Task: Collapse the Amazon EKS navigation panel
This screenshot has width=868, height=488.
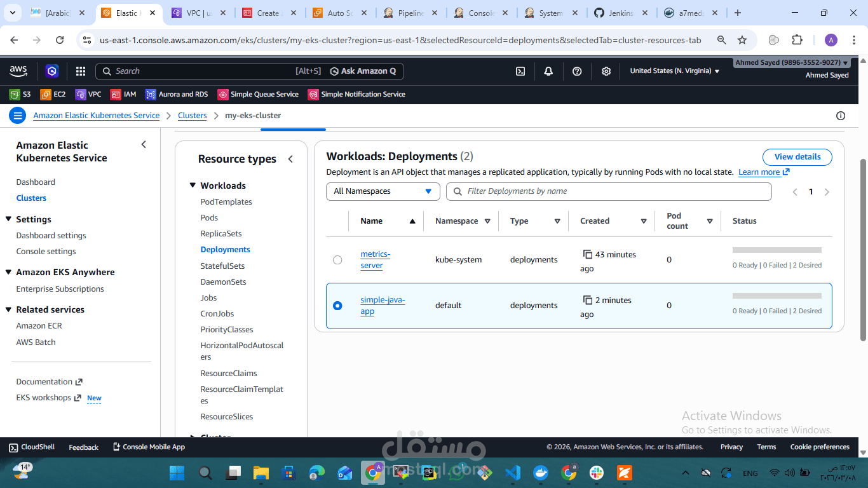Action: [x=144, y=145]
